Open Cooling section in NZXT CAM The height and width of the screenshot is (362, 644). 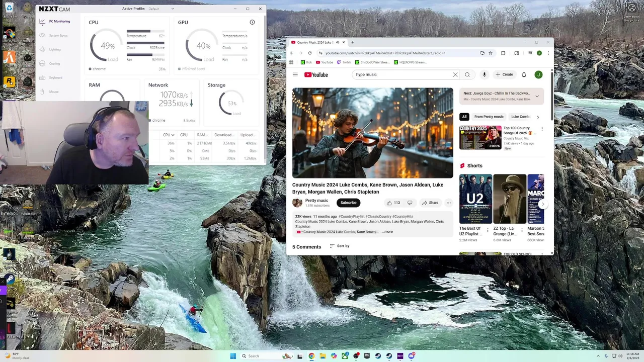pyautogui.click(x=50, y=64)
